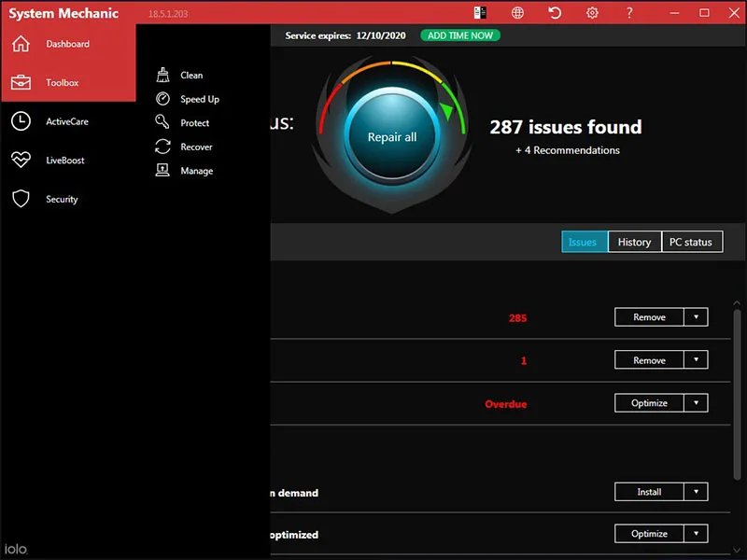This screenshot has width=747, height=560.
Task: Open settings gear icon in title bar
Action: 592,13
